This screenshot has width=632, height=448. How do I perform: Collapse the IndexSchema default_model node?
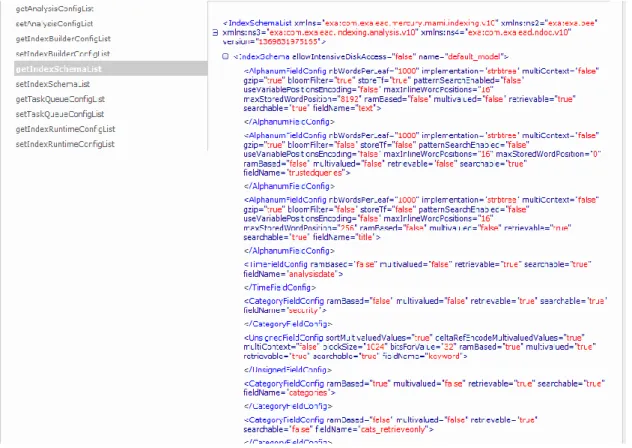225,56
